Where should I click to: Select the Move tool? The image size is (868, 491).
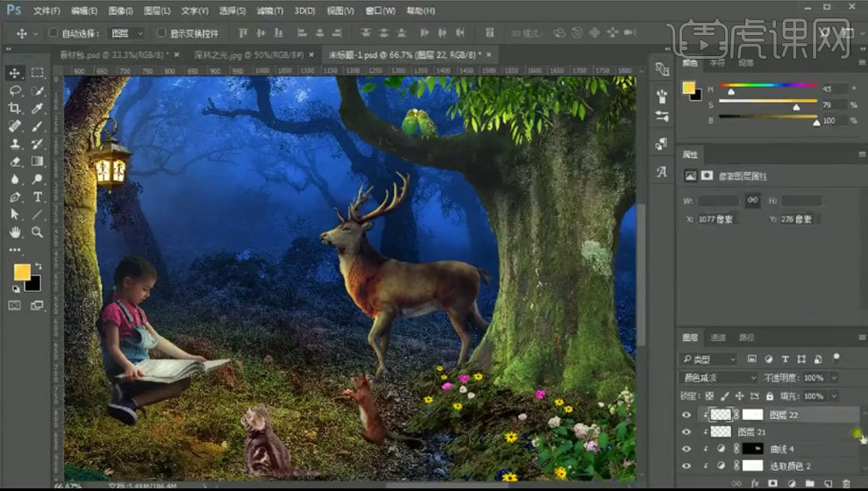click(15, 73)
